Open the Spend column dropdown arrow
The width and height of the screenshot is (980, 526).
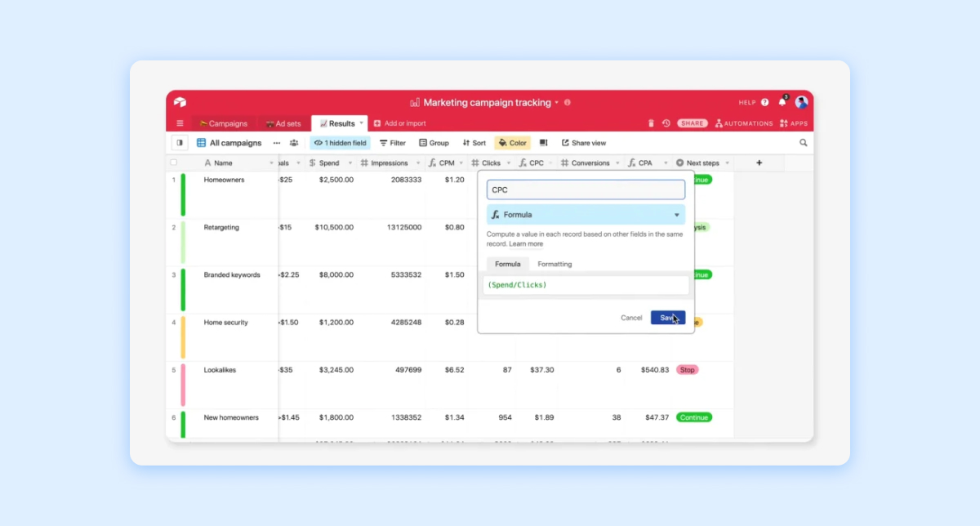point(350,163)
